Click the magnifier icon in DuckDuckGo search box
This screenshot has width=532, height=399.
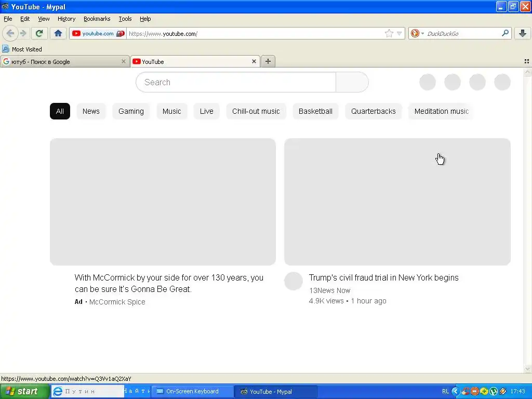tap(505, 33)
